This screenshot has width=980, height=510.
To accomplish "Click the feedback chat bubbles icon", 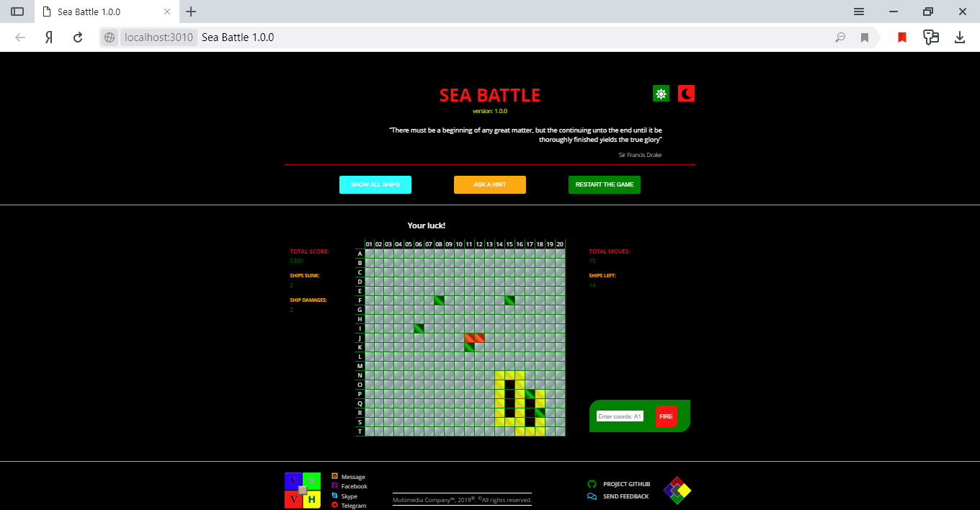I will (592, 496).
